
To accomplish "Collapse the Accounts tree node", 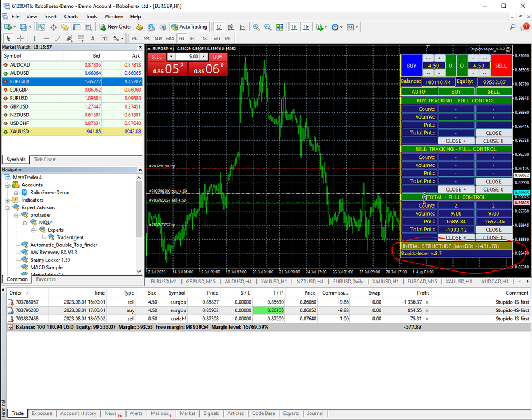I will pyautogui.click(x=7, y=185).
